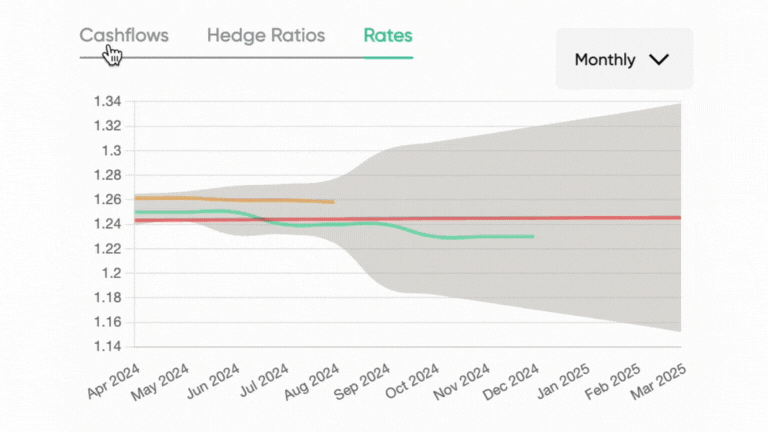The height and width of the screenshot is (432, 768).
Task: Click the 1.14 y-axis value
Action: click(107, 346)
